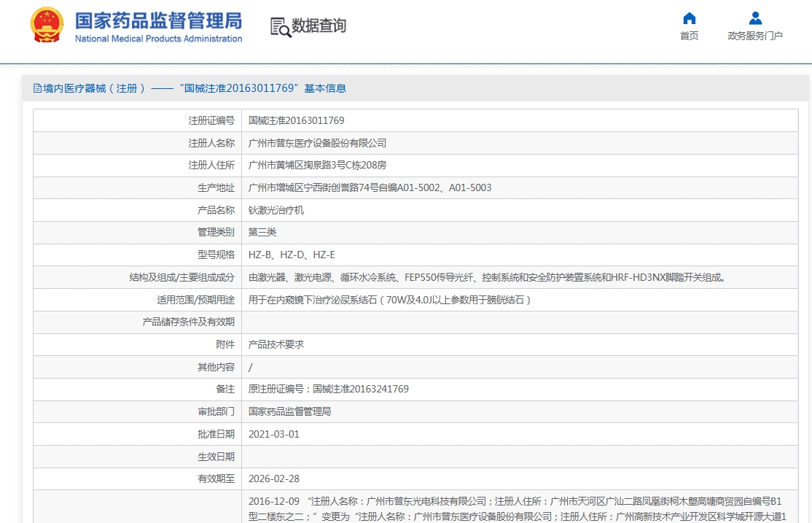This screenshot has height=523, width=812.
Task: Click intended use text 用于在内窥镜下治疗泌尿系结石
Action: tap(389, 300)
